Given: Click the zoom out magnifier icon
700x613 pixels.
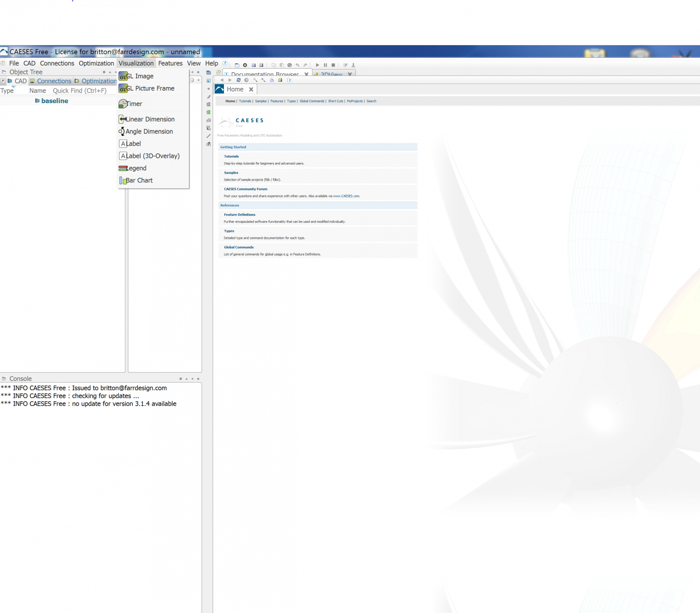Looking at the screenshot, I should tap(255, 80).
